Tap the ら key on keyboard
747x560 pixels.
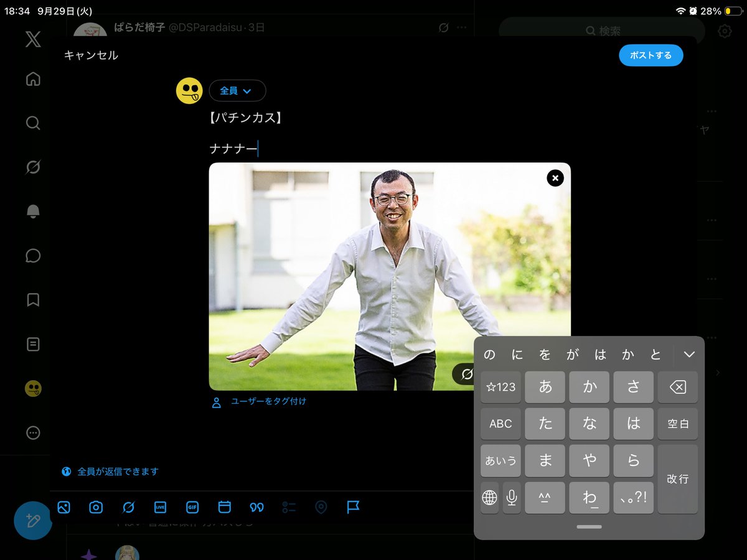pyautogui.click(x=634, y=460)
